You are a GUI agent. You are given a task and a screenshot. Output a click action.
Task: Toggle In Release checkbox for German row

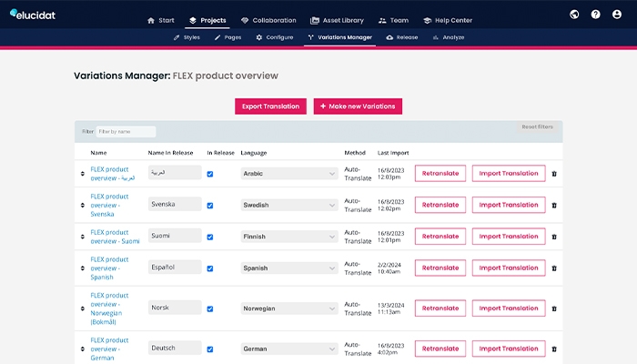(x=210, y=349)
